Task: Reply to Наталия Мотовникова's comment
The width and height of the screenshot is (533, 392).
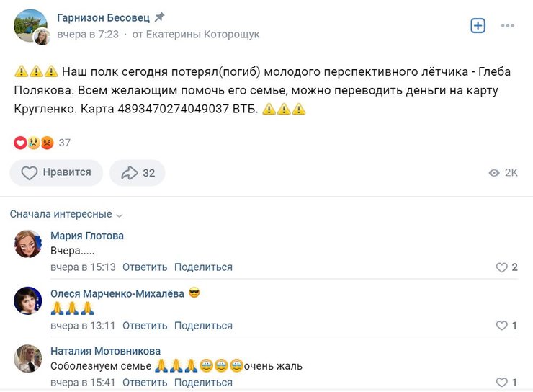Action: (145, 383)
